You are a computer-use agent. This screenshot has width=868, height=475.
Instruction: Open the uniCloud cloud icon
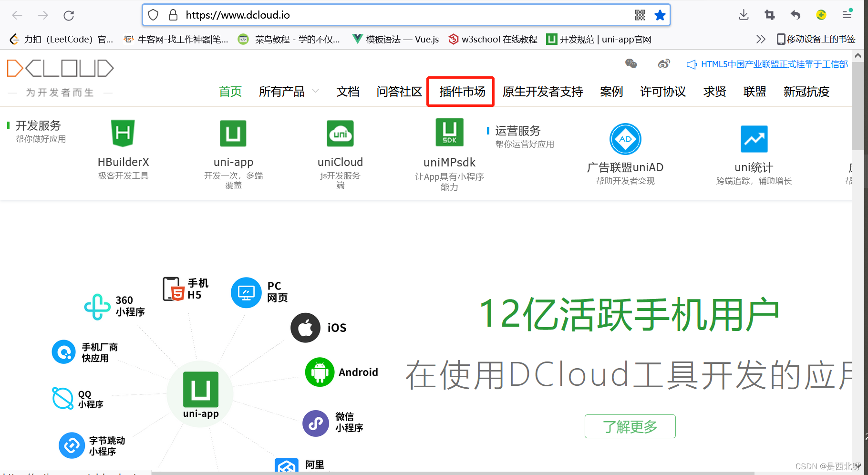[x=340, y=134]
